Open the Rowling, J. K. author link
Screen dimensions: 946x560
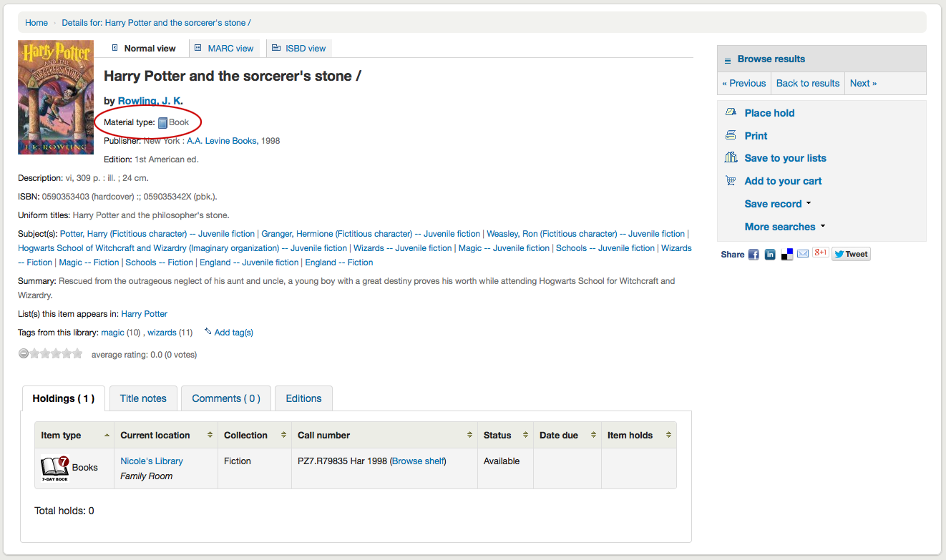pyautogui.click(x=148, y=101)
